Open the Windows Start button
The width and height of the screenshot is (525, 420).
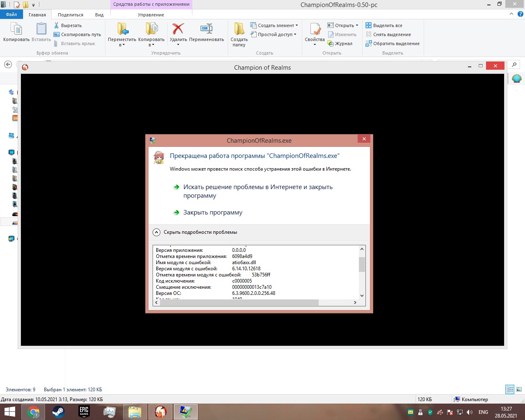coord(9,411)
